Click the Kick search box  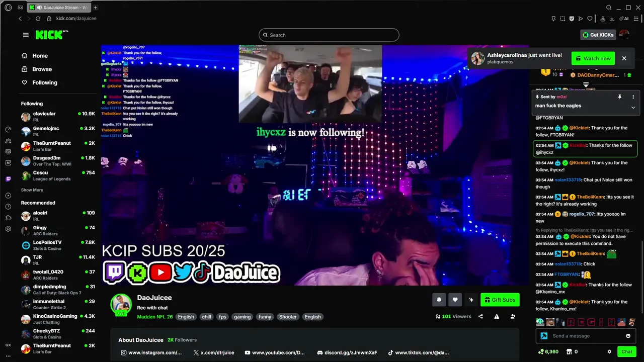329,35
